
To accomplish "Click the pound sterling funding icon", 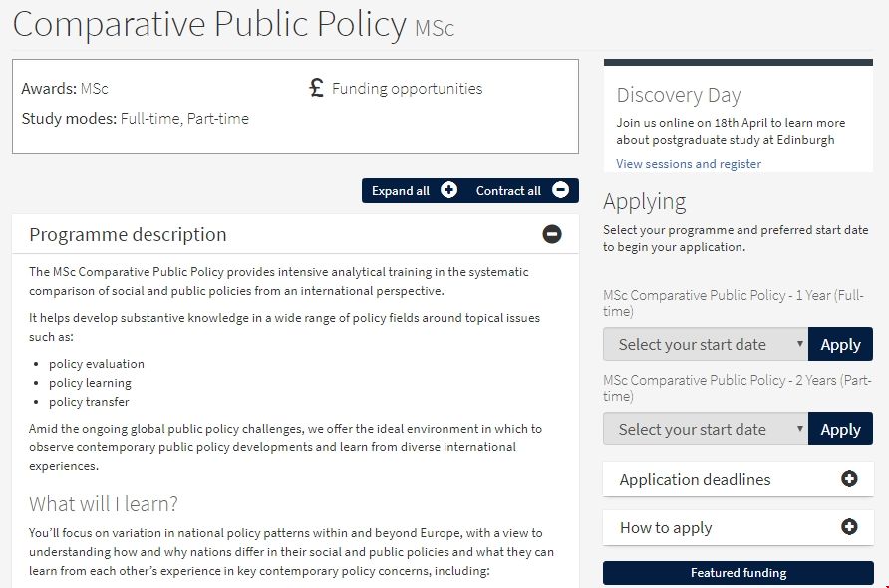I will click(317, 88).
